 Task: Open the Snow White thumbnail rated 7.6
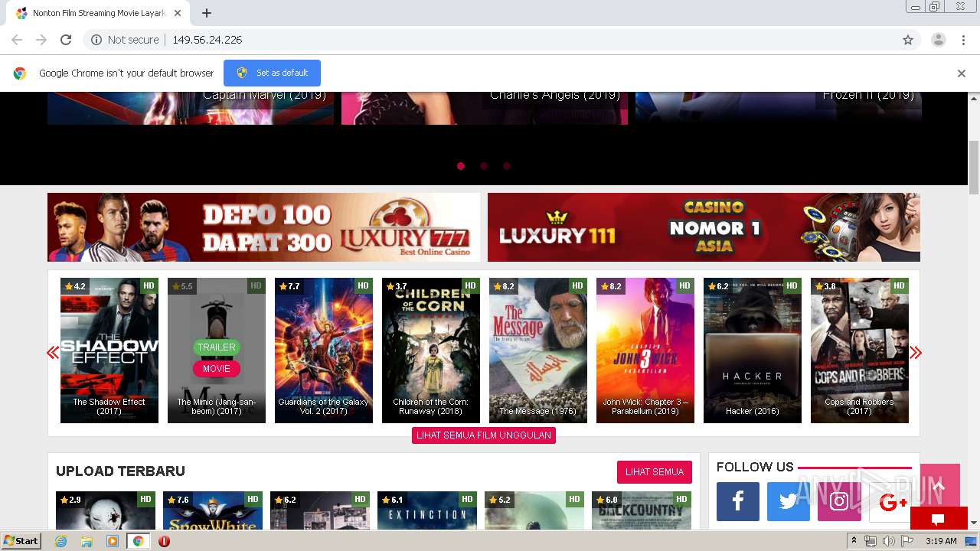pyautogui.click(x=213, y=510)
